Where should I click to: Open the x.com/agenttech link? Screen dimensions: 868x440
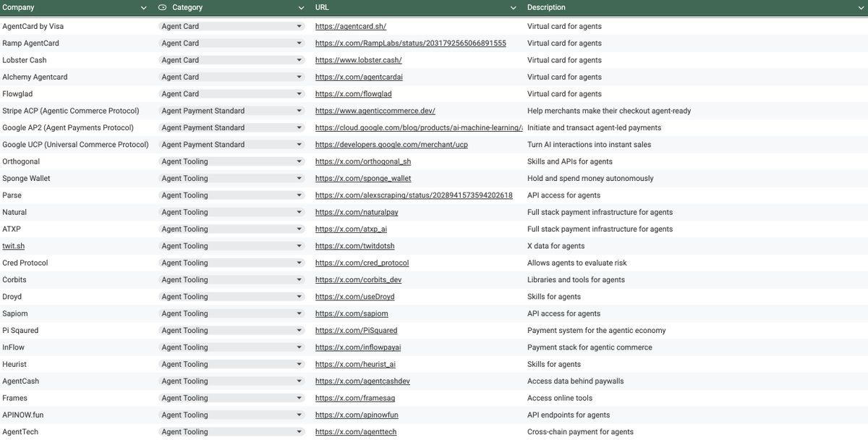point(356,432)
